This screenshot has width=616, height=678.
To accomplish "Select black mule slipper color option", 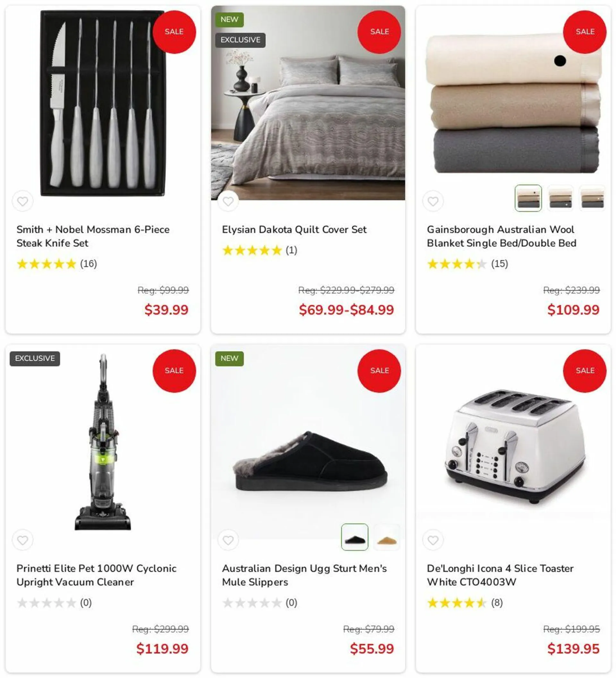I will pos(355,537).
